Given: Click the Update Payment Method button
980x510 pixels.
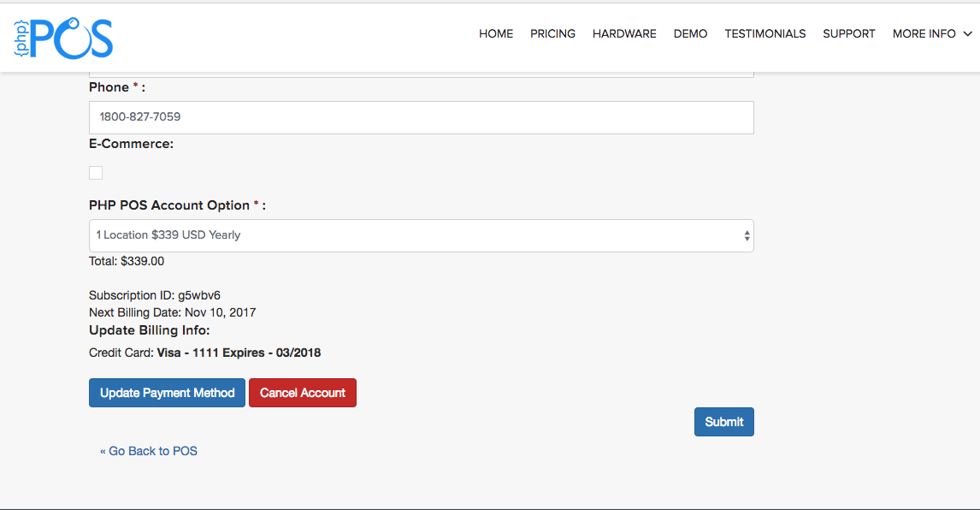Looking at the screenshot, I should coord(167,393).
